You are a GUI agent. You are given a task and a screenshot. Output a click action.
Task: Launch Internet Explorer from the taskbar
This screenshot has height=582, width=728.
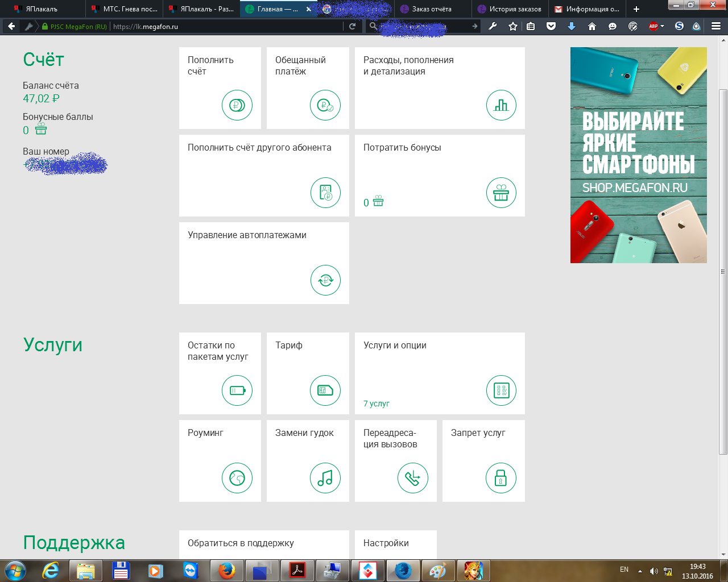coord(51,571)
